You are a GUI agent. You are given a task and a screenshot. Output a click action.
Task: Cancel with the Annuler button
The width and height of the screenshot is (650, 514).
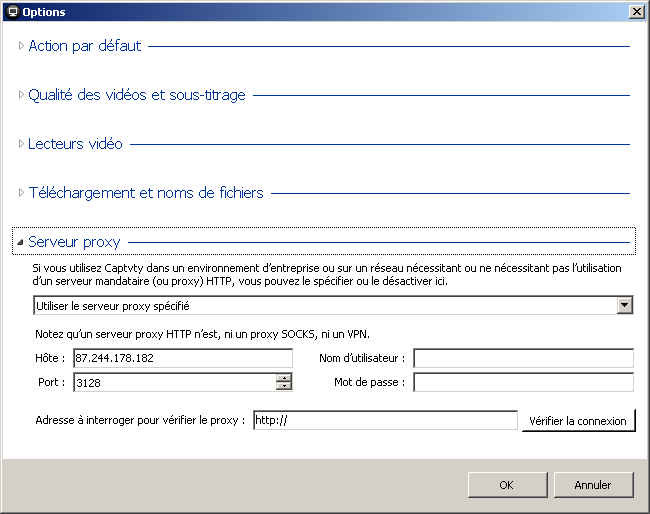point(593,485)
